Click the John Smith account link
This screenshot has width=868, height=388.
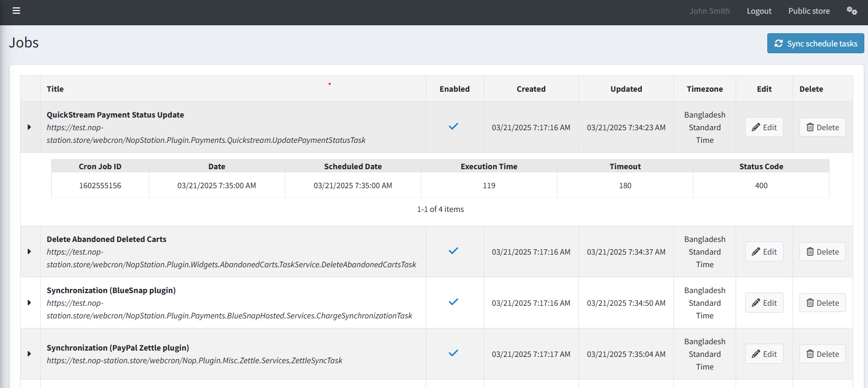(x=709, y=11)
